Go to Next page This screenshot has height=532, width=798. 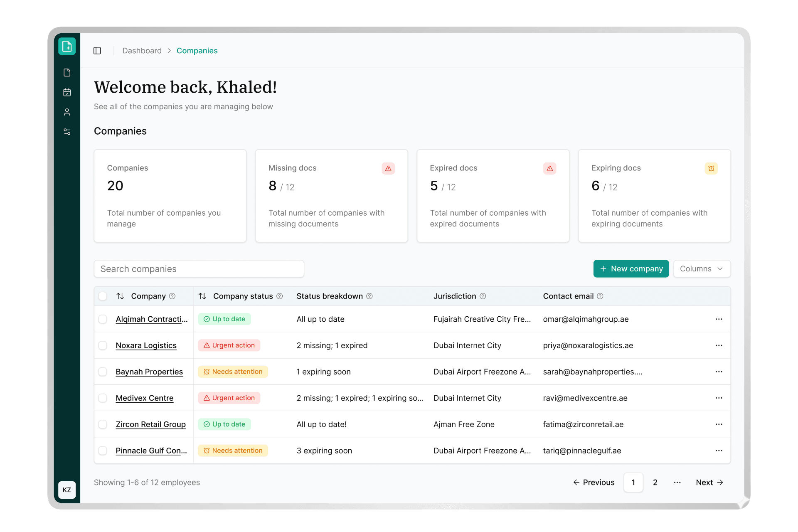709,482
